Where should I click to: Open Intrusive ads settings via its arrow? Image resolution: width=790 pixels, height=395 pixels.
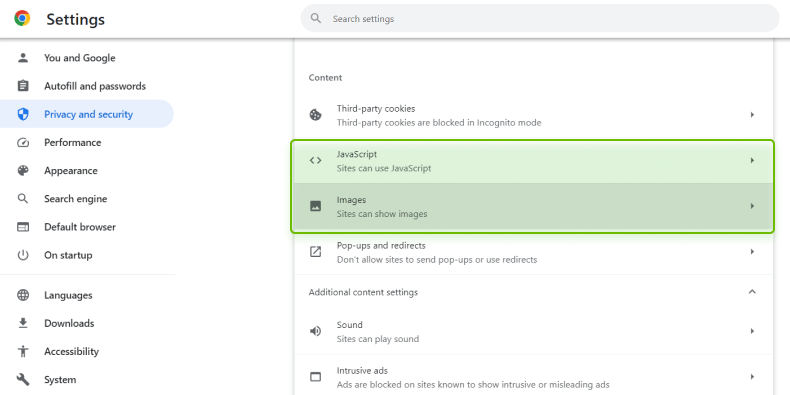pyautogui.click(x=752, y=376)
